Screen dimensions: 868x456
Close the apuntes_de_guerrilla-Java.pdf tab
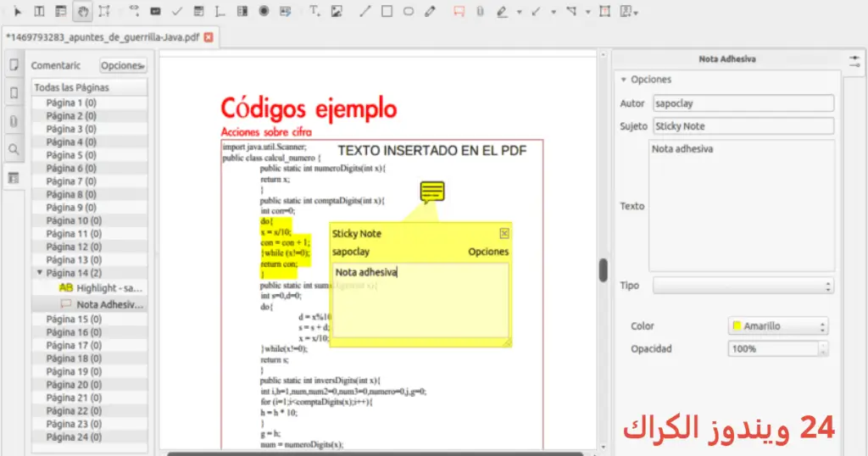[x=209, y=37]
